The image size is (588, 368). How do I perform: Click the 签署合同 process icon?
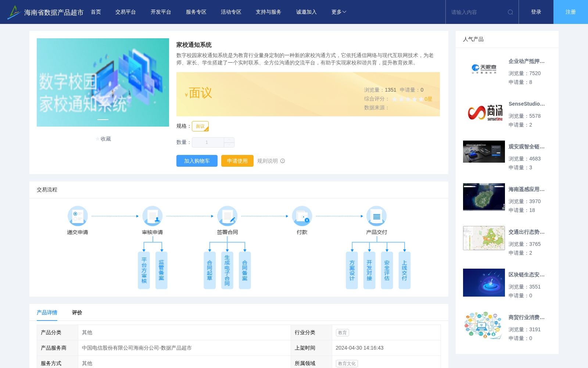click(x=227, y=216)
